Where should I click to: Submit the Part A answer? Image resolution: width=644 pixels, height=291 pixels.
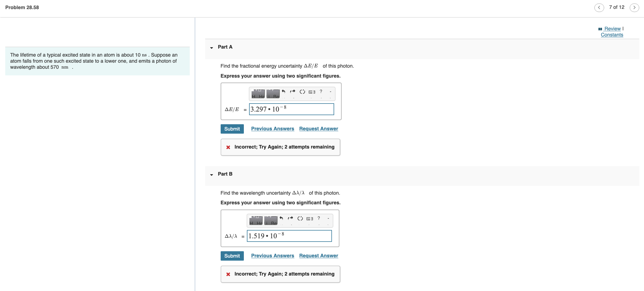tap(232, 129)
